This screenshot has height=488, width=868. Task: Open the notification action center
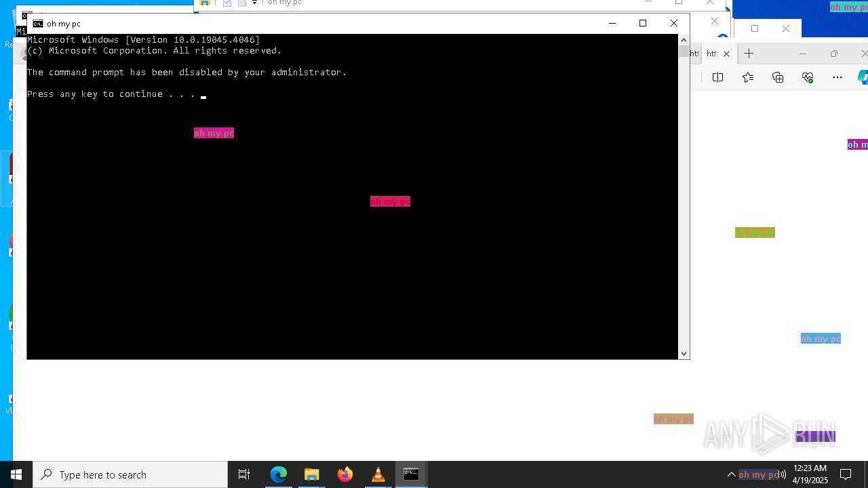846,474
